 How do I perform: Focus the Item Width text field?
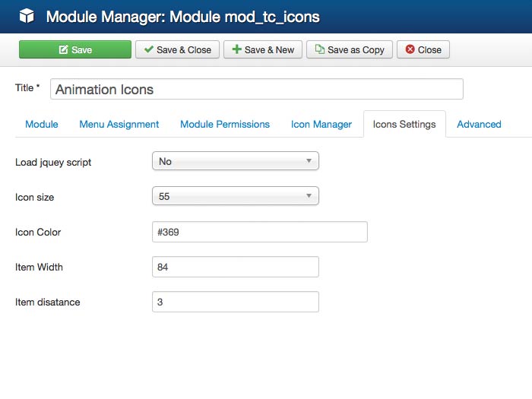pyautogui.click(x=235, y=267)
